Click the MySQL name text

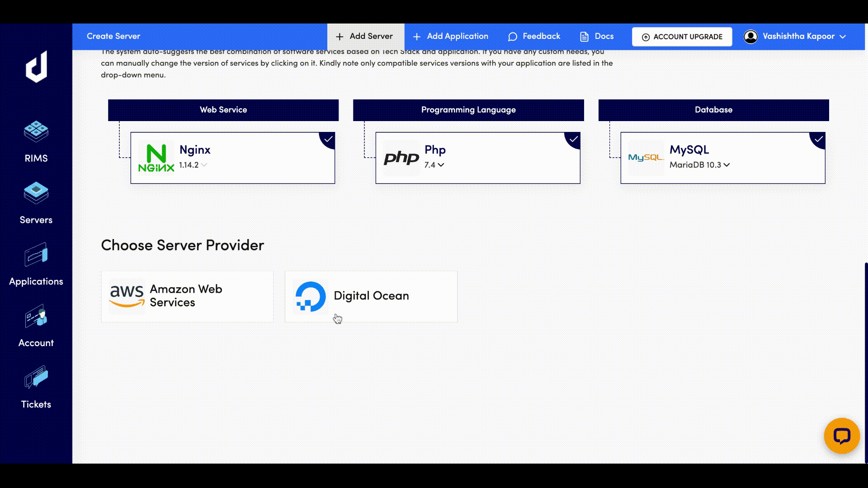(x=689, y=150)
